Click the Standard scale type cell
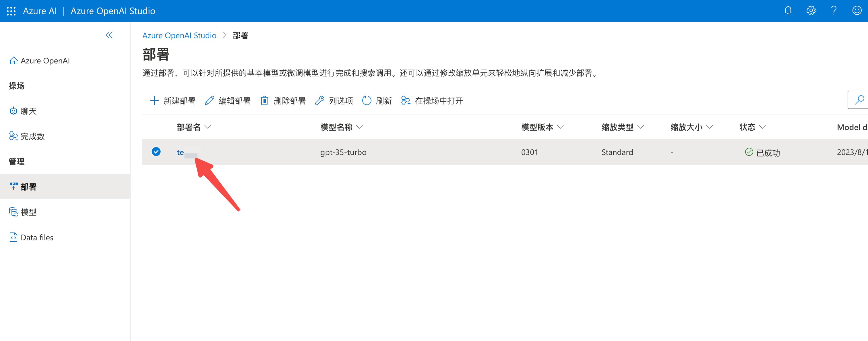This screenshot has width=868, height=341. [x=617, y=152]
